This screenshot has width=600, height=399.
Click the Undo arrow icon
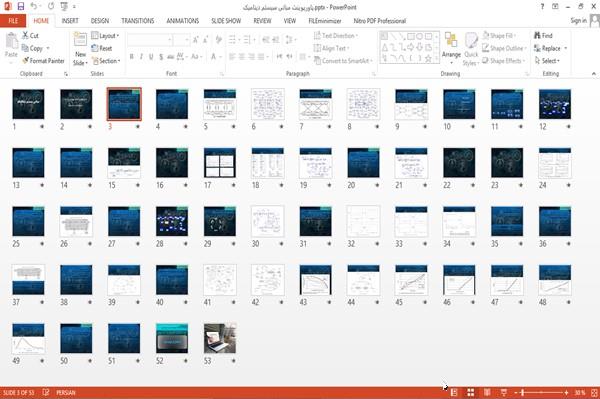click(34, 7)
